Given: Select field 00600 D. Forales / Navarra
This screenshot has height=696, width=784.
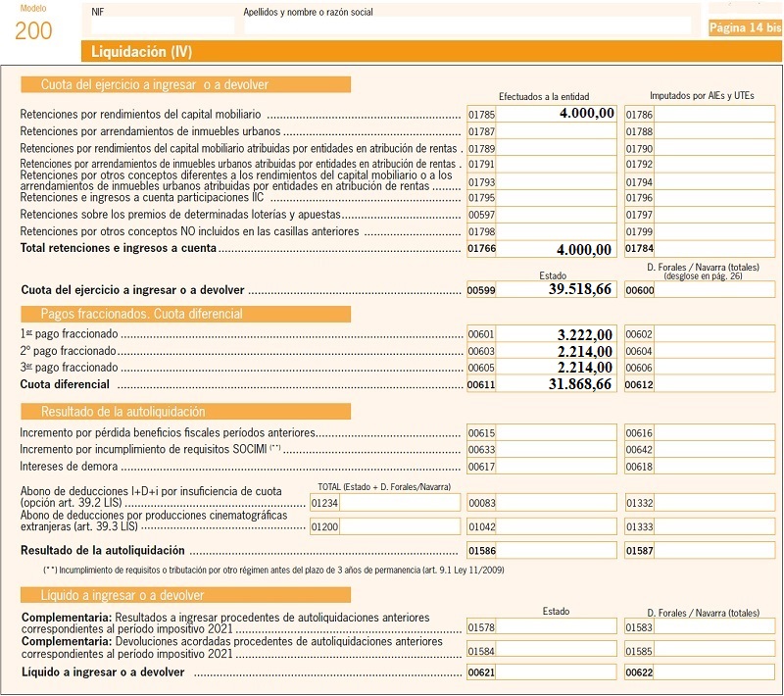Looking at the screenshot, I should 714,289.
